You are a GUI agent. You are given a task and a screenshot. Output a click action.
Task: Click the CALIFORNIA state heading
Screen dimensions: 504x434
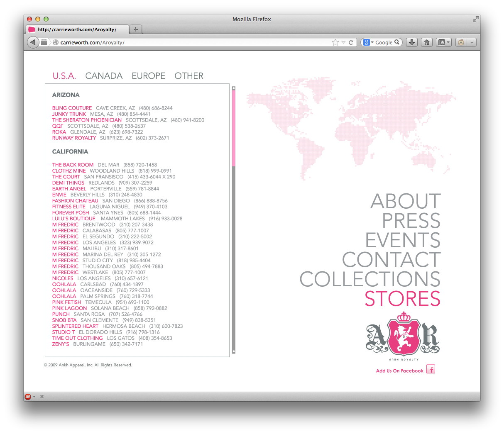pyautogui.click(x=70, y=152)
